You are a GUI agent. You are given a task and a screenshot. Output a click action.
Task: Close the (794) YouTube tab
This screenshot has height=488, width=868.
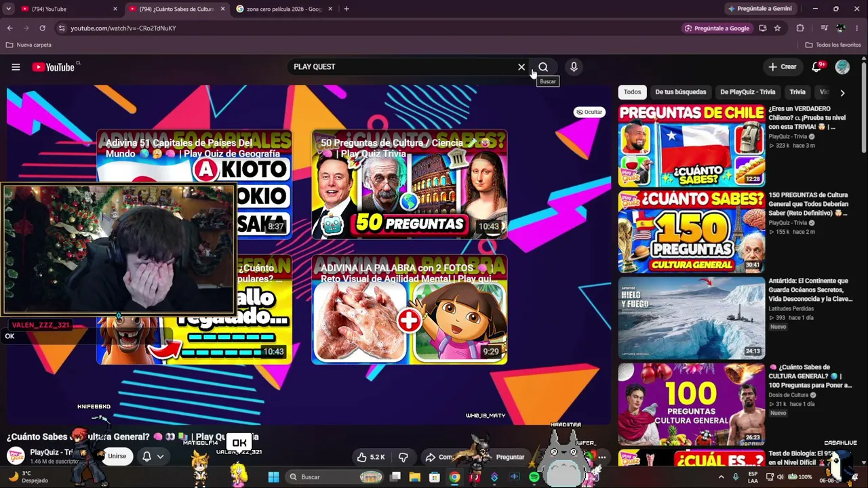tap(115, 9)
